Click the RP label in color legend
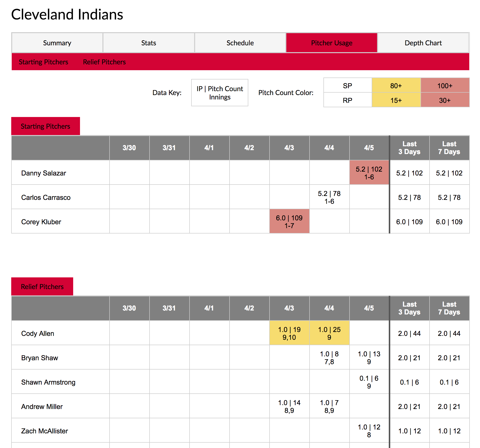Image resolution: width=480 pixels, height=448 pixels. point(348,100)
